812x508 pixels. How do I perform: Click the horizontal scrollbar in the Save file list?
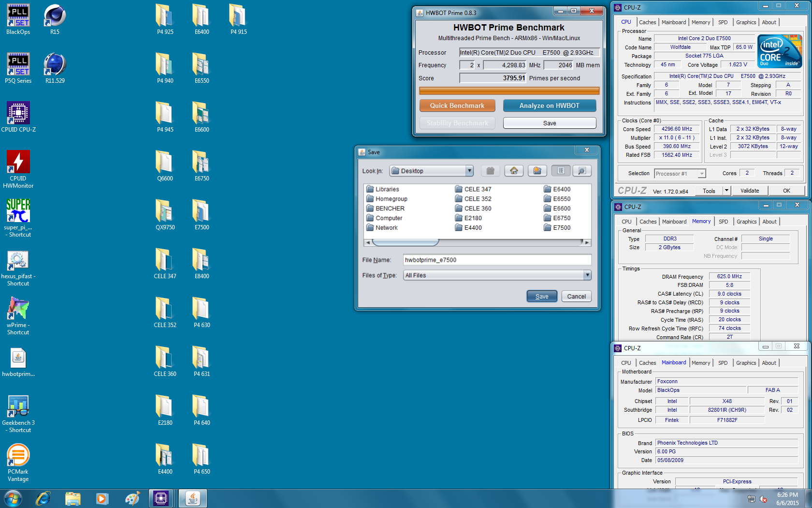[x=405, y=242]
